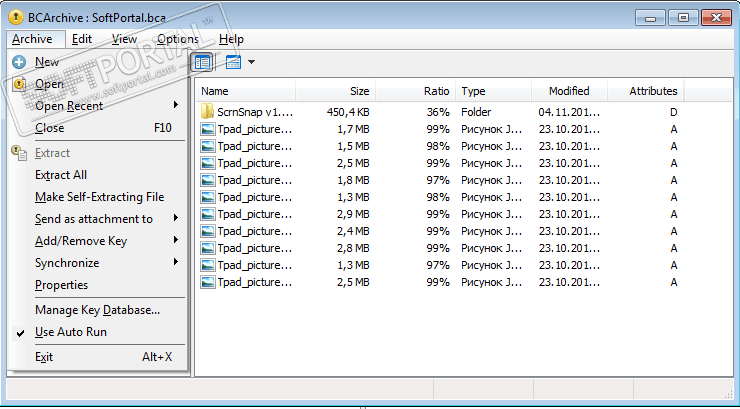Choose Exit from the Archive menu
This screenshot has width=740, height=409.
click(x=97, y=357)
